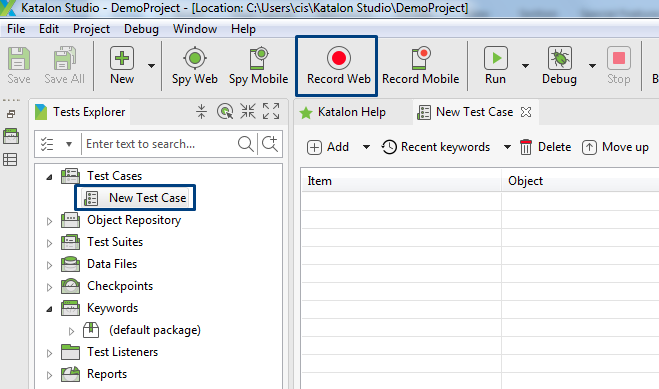Focus the Enter text to search field
Image resolution: width=659 pixels, height=389 pixels.
tap(160, 144)
